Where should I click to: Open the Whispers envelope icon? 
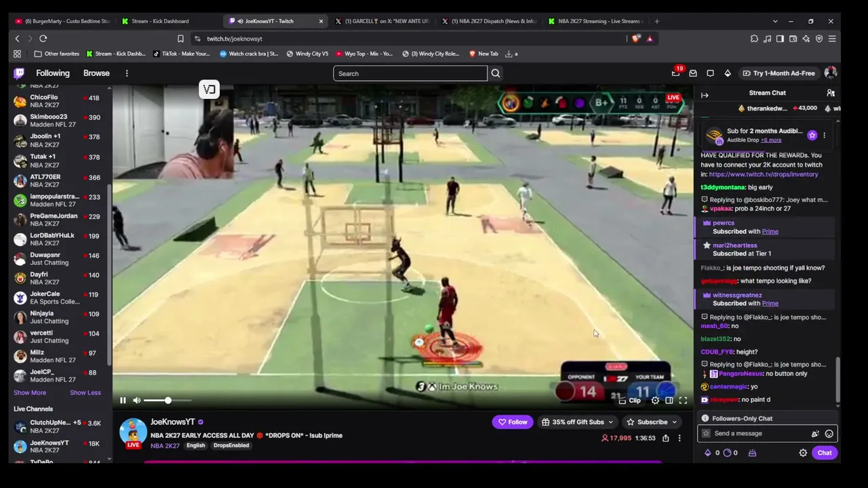tap(693, 73)
